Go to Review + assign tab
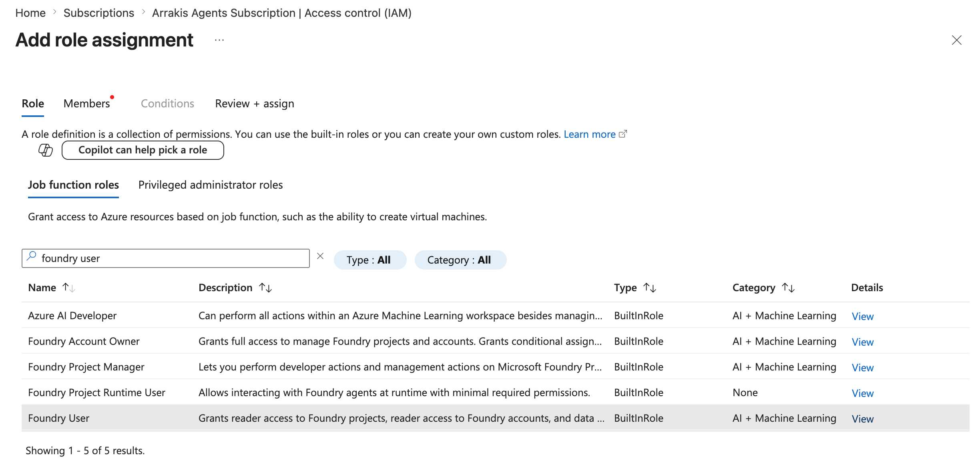This screenshot has height=467, width=980. pos(255,104)
